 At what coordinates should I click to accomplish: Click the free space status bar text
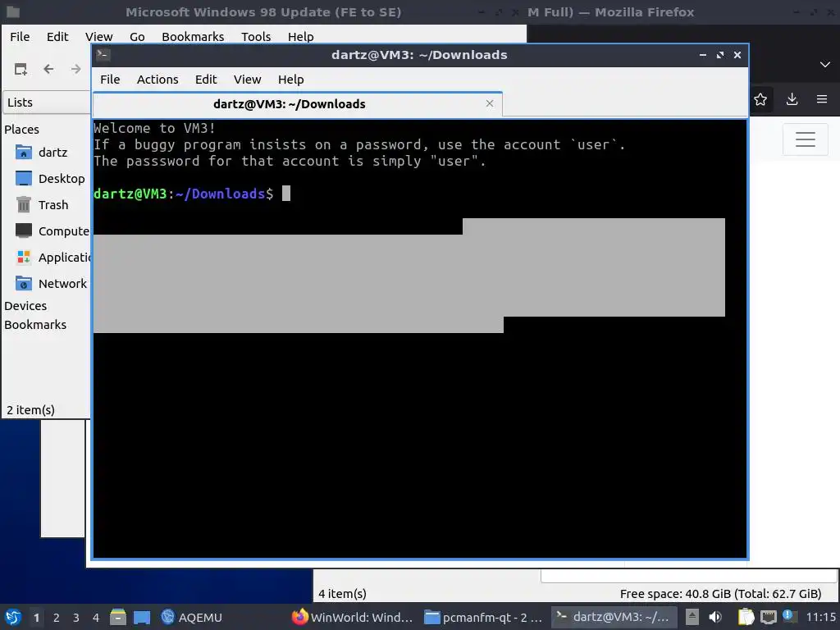tap(720, 594)
